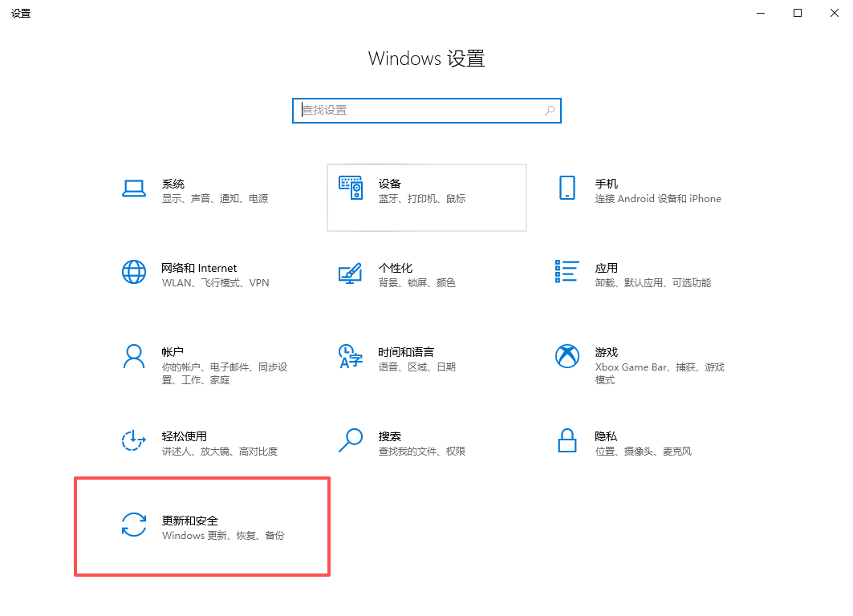
Task: Click description 语音、区域、日期
Action: pyautogui.click(x=416, y=367)
